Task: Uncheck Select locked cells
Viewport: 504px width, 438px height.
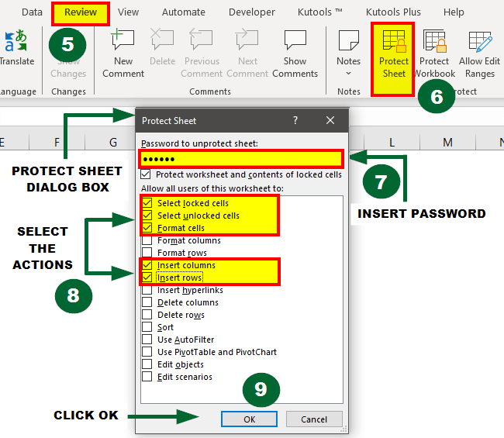Action: pos(147,203)
